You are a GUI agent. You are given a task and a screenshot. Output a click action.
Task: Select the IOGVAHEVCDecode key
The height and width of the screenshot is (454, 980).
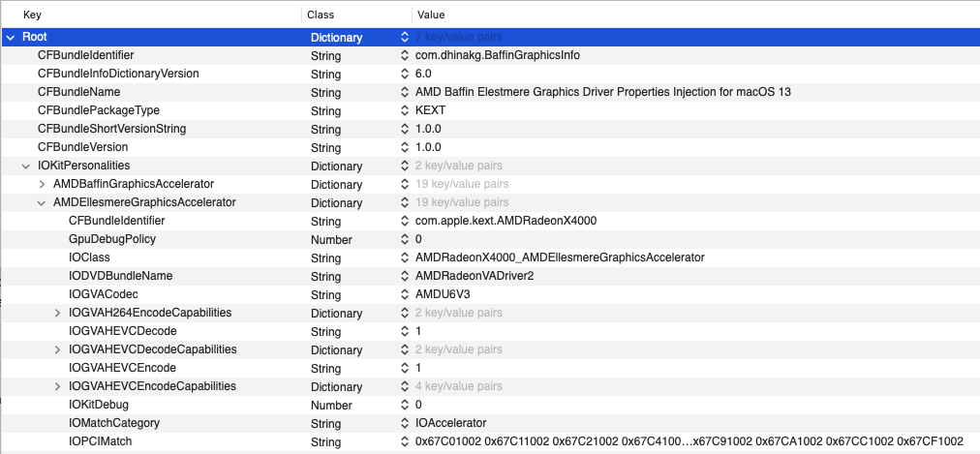[x=122, y=330]
